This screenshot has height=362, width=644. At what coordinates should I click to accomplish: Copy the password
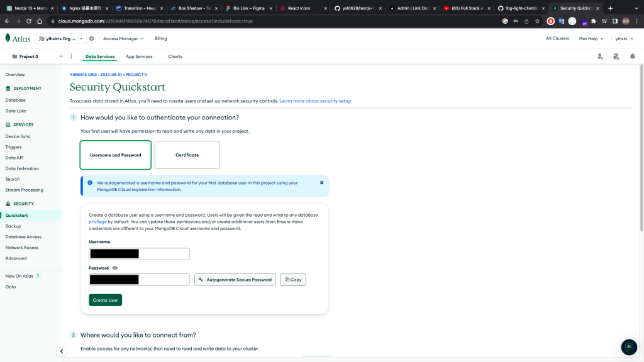click(293, 280)
